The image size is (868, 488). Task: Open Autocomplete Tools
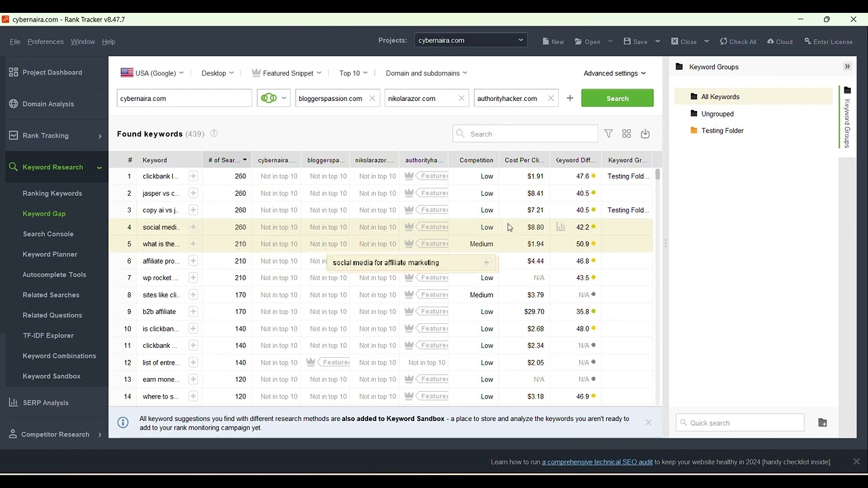click(54, 274)
